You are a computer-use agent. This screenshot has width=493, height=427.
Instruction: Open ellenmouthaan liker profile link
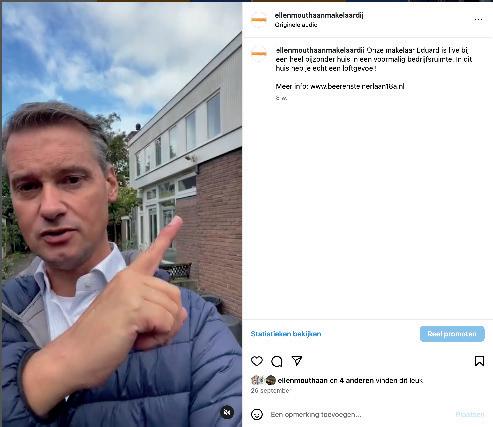(x=302, y=380)
